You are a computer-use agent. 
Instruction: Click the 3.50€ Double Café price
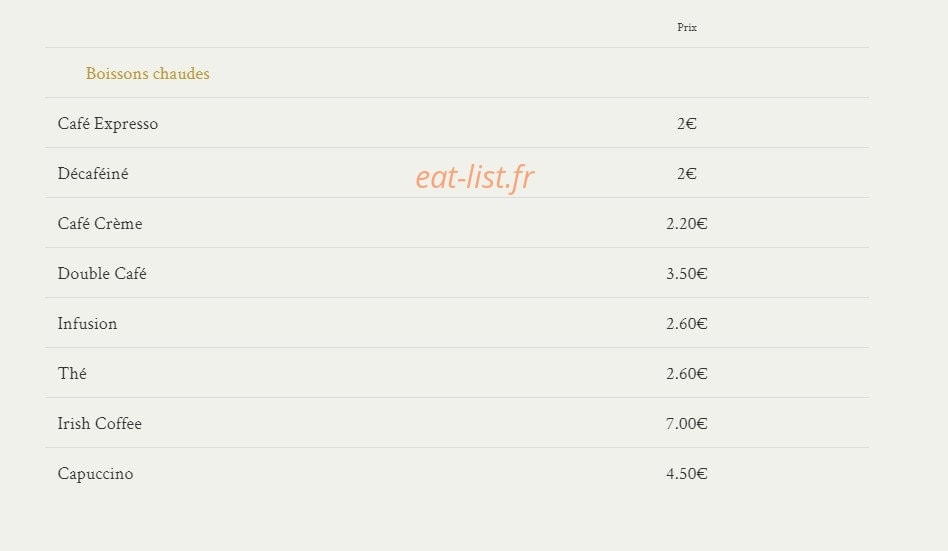pyautogui.click(x=687, y=274)
